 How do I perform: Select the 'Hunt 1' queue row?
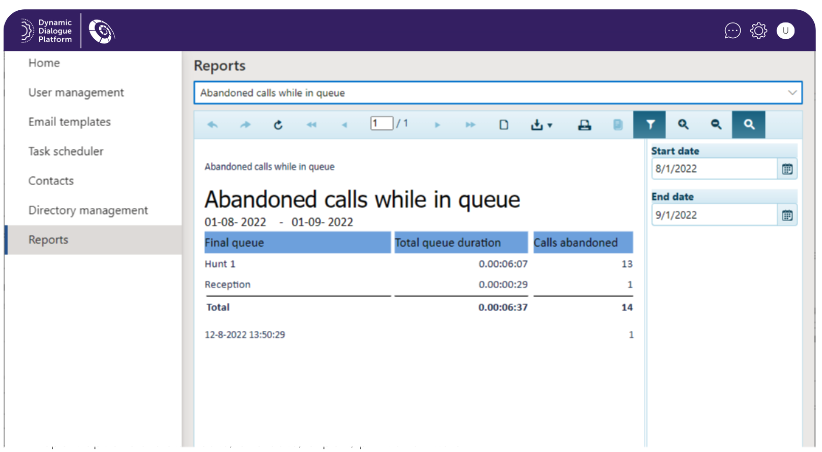click(418, 264)
